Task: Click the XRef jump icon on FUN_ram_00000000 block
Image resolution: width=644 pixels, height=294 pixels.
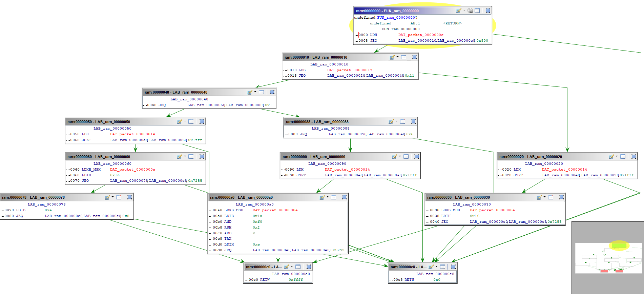Action: (x=470, y=11)
